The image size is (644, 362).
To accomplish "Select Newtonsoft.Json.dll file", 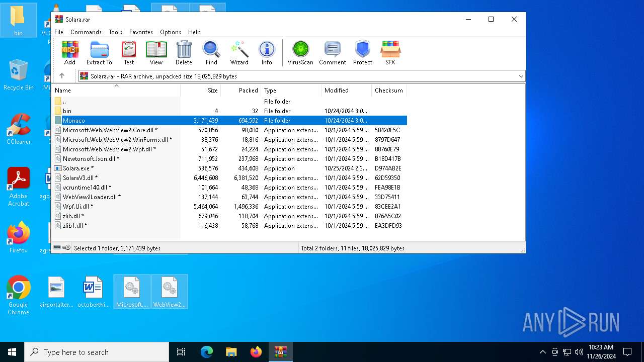I will [229, 159].
